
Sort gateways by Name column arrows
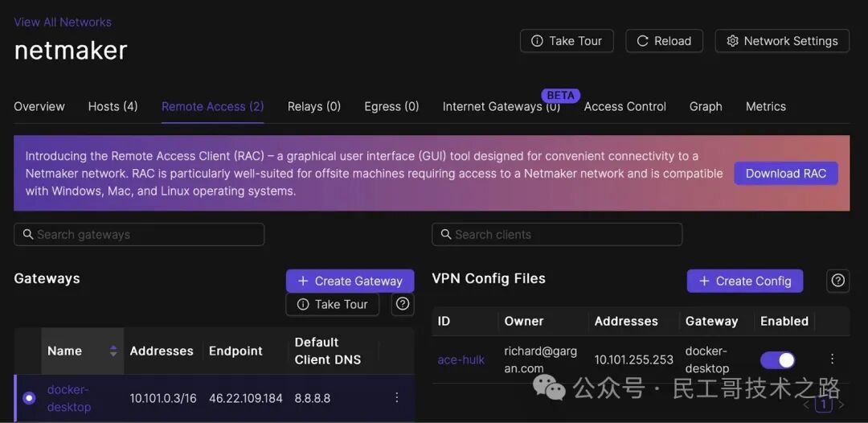[x=113, y=351]
